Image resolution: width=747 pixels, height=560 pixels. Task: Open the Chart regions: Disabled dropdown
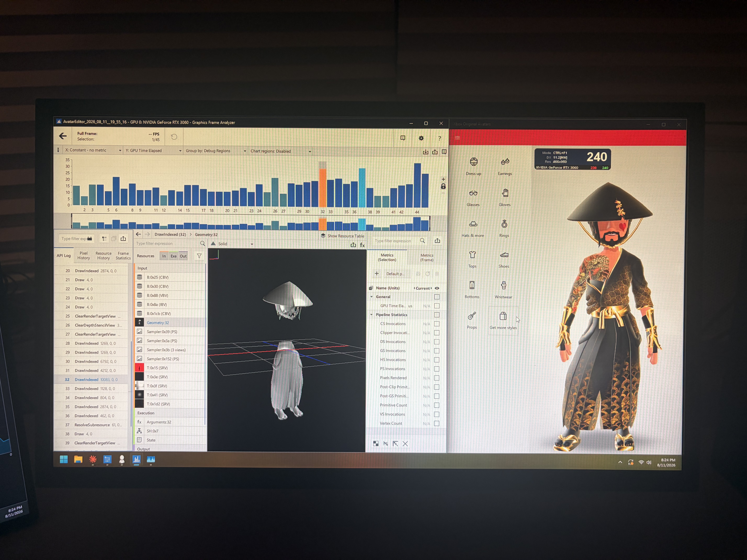(x=281, y=151)
